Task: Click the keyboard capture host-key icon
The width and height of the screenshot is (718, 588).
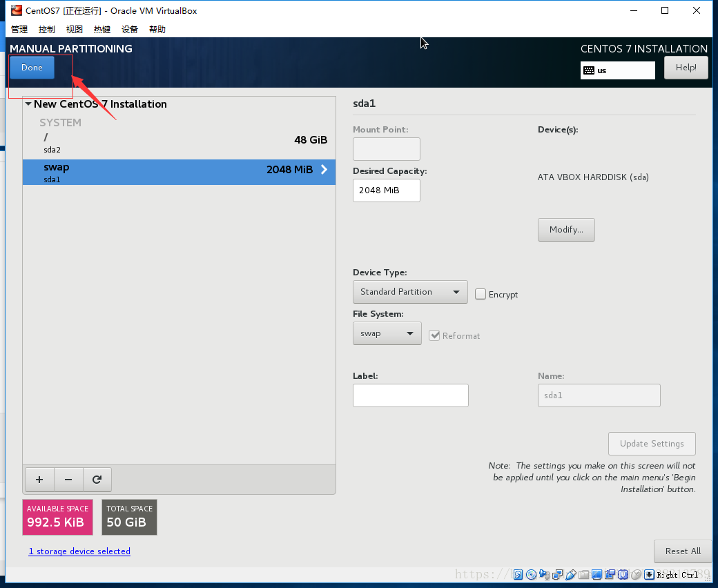Action: (x=650, y=575)
